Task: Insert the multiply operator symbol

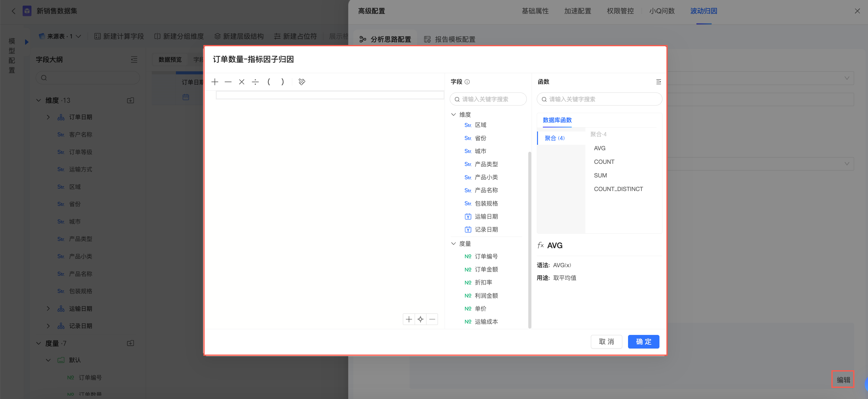Action: [241, 82]
